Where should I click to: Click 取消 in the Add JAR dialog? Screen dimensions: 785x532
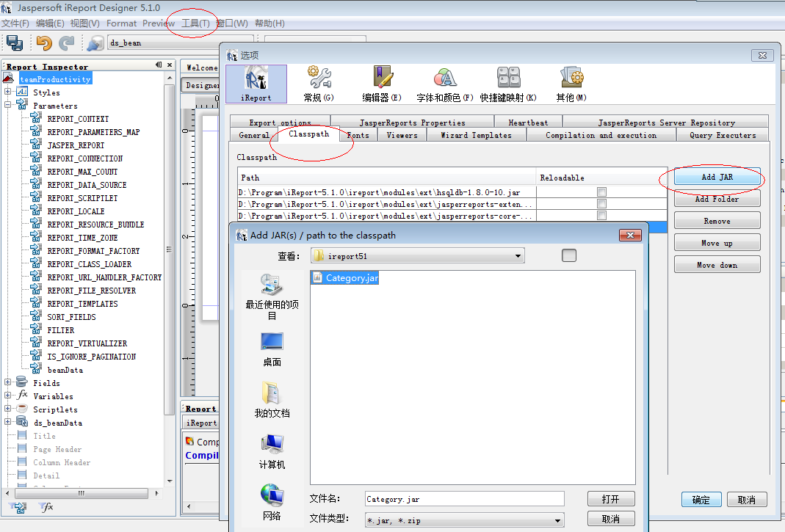click(611, 519)
